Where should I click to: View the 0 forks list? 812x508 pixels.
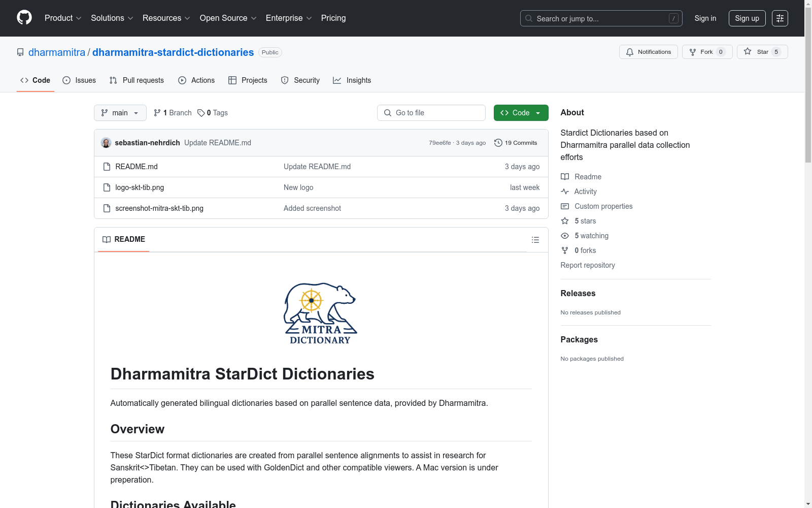click(579, 250)
